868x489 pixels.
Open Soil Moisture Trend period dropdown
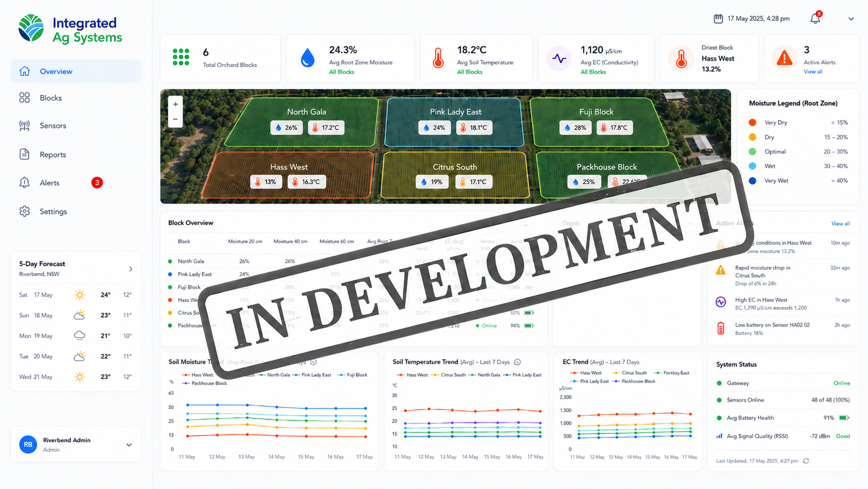coord(314,362)
